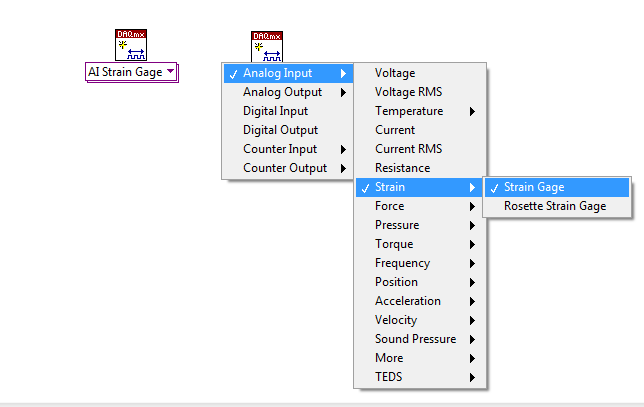The width and height of the screenshot is (644, 407).
Task: Click the second DAQmx VI icon
Action: point(267,47)
